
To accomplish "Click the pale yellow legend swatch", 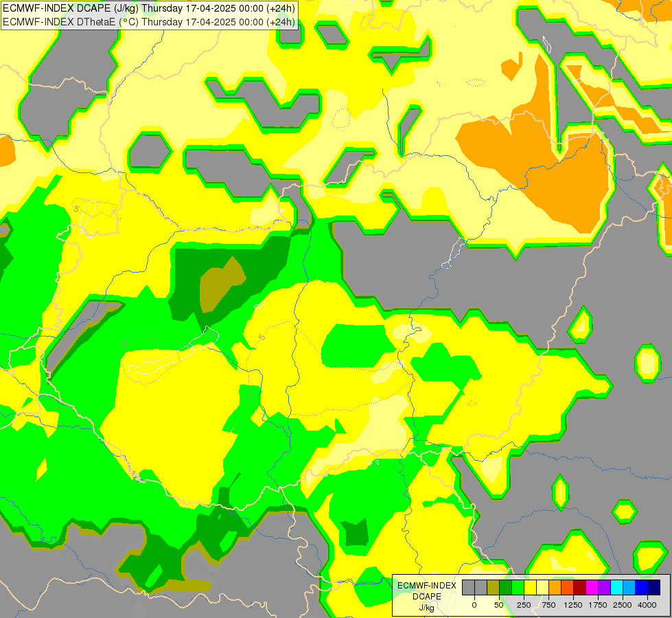I will point(542,588).
